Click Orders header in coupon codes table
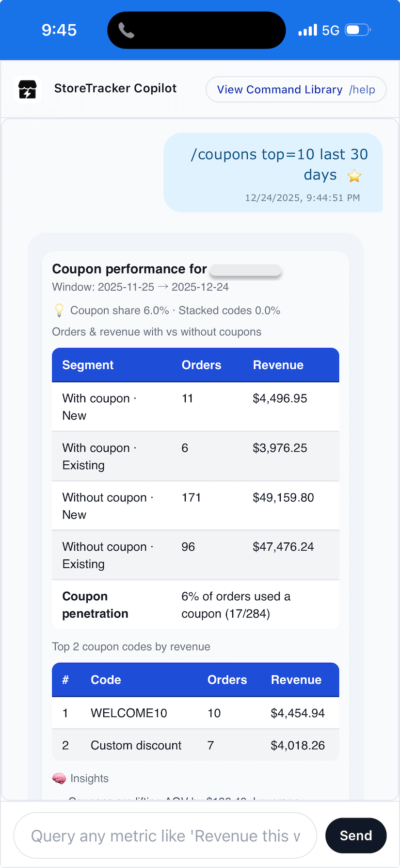 [x=227, y=680]
